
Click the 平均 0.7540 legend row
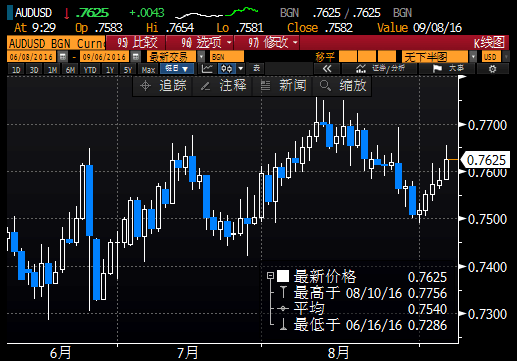click(x=364, y=309)
